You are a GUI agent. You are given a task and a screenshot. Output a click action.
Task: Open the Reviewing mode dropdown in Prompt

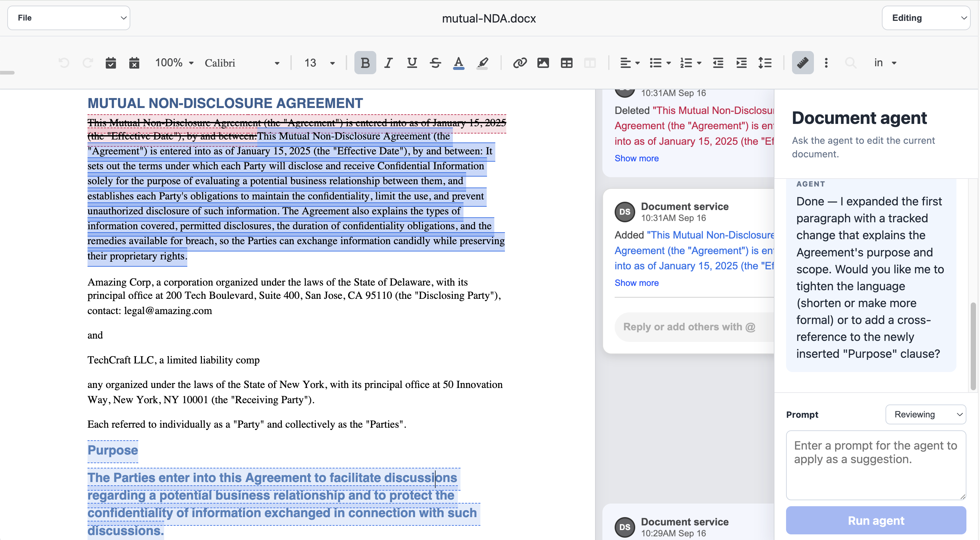click(926, 414)
